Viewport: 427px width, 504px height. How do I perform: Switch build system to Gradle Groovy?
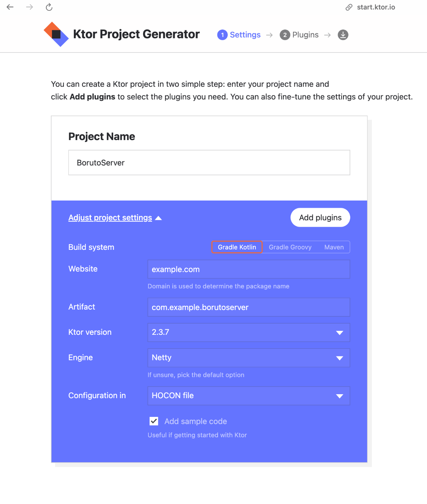290,247
